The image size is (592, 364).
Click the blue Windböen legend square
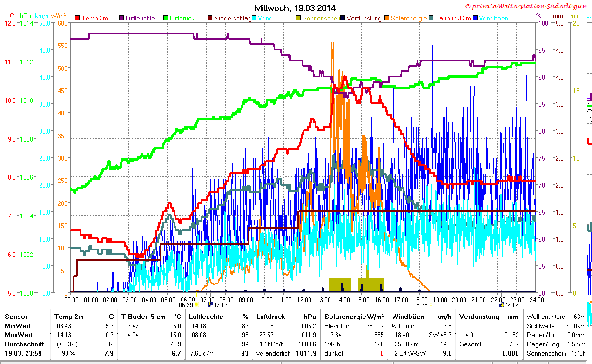tap(475, 18)
